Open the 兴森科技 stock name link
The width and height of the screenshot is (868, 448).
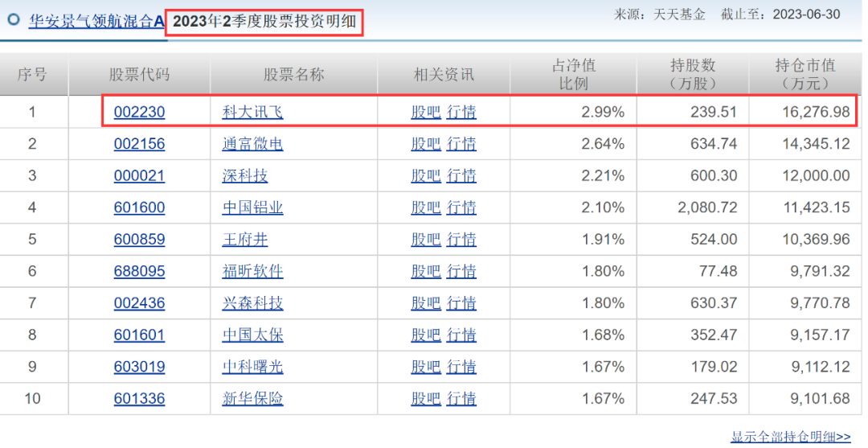point(252,303)
